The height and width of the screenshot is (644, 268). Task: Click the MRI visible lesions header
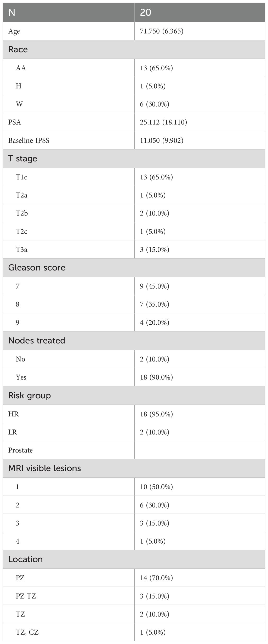[45, 468]
